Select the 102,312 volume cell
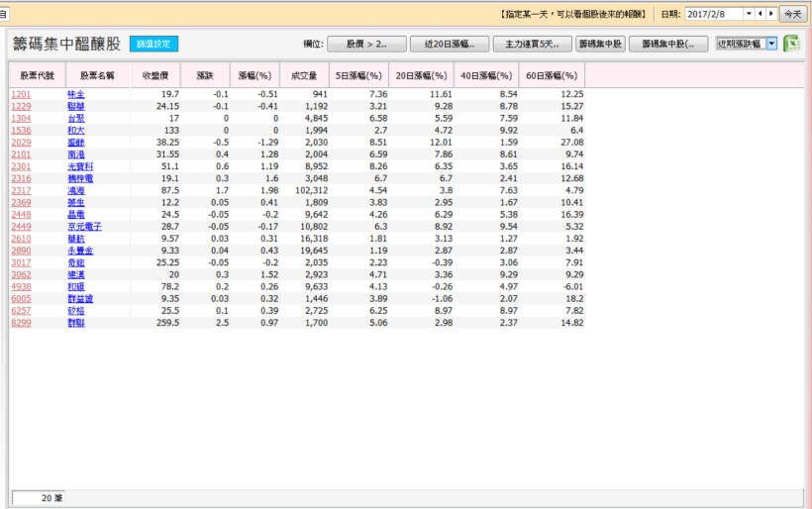Image resolution: width=812 pixels, height=509 pixels. 311,190
